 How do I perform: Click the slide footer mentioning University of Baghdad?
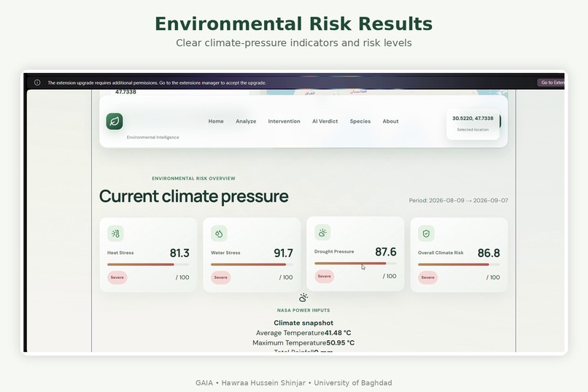[293, 383]
